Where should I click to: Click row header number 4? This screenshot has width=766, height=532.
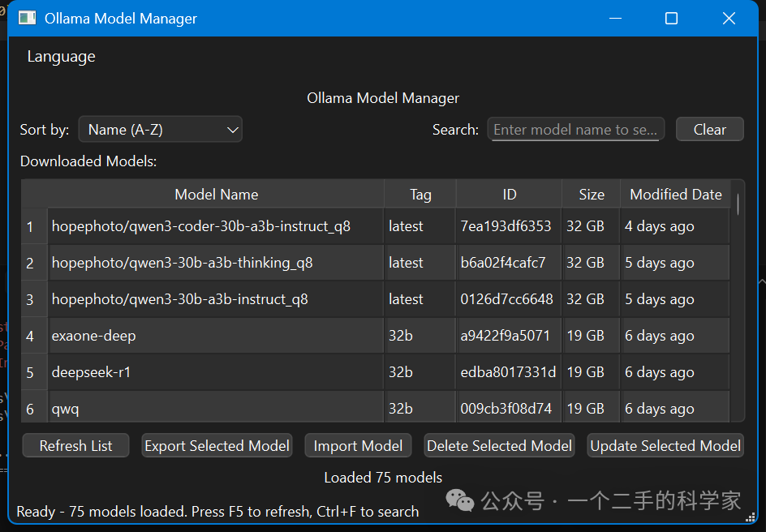click(x=34, y=336)
